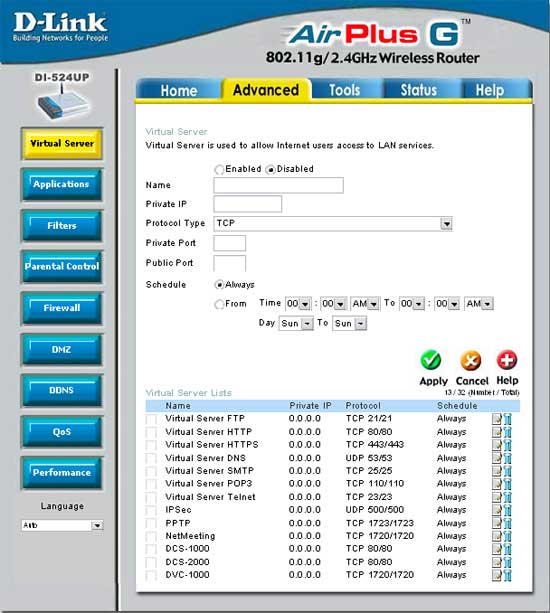Edit the PPTP entry in list

(x=496, y=523)
